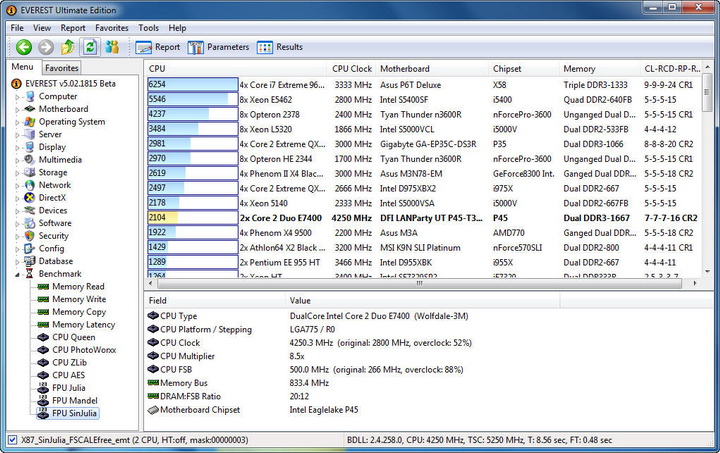
Task: Open the Favorites menu
Action: pos(112,28)
